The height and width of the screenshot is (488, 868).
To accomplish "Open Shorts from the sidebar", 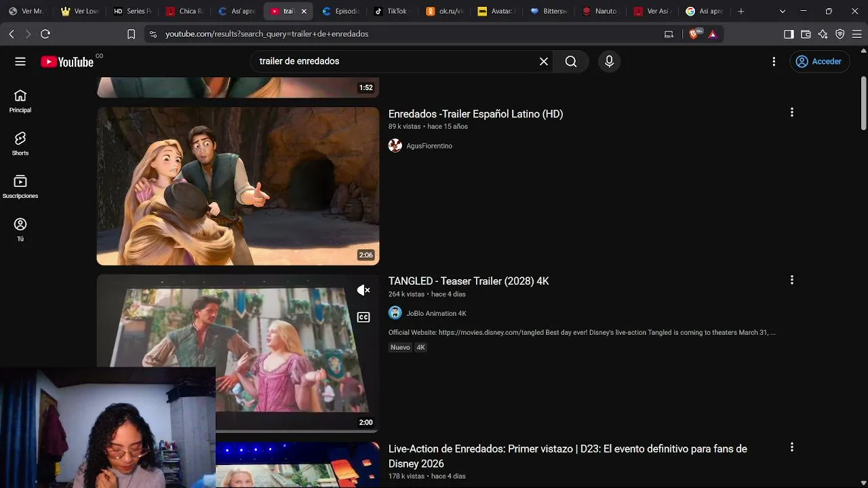I will [x=20, y=144].
